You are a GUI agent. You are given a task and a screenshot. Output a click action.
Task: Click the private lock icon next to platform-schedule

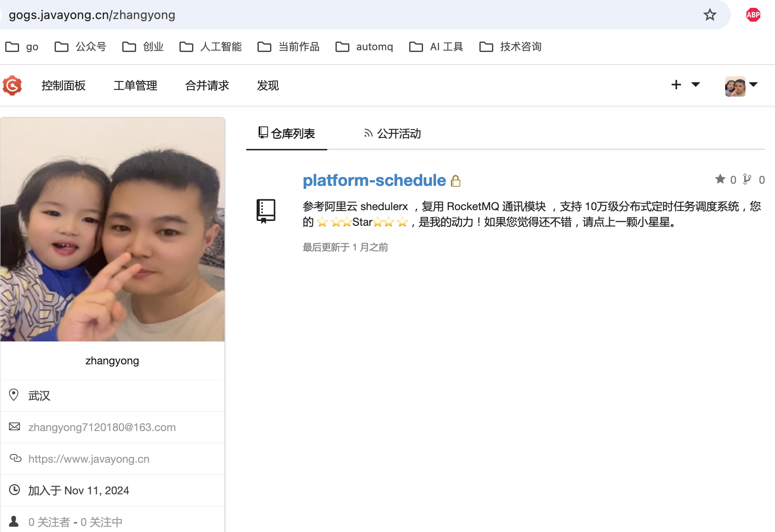[x=456, y=181]
